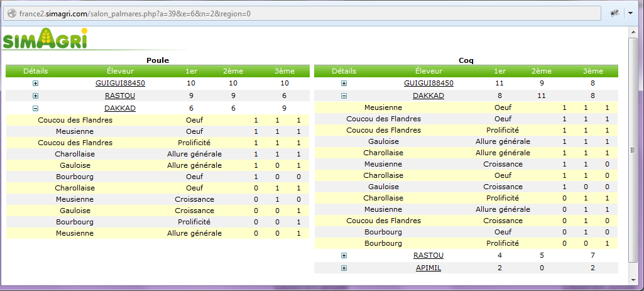Open the toolbar dropdown arrow beside bug icon
The image size is (644, 291).
point(630,13)
